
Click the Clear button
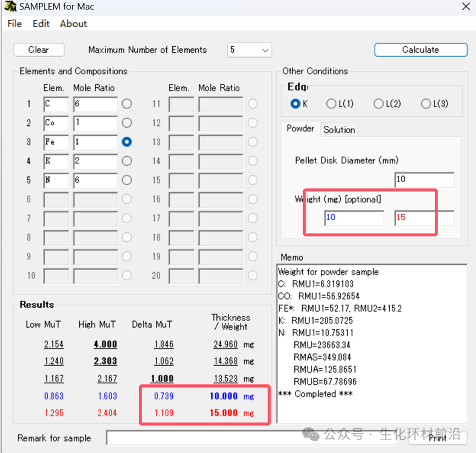point(39,49)
